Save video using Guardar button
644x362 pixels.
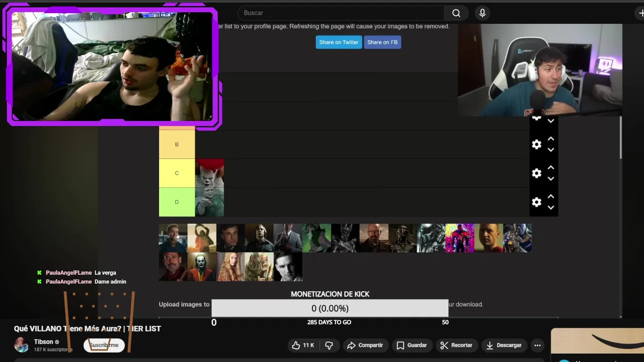point(412,345)
